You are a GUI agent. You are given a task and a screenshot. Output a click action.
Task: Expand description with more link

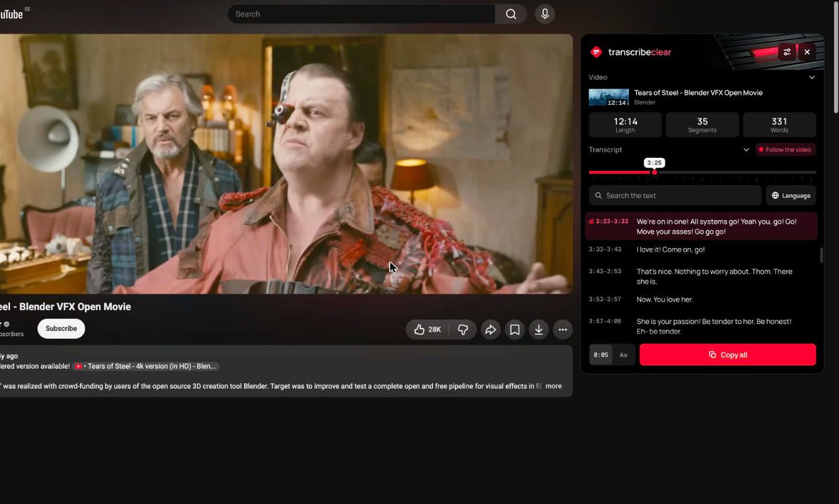(553, 386)
